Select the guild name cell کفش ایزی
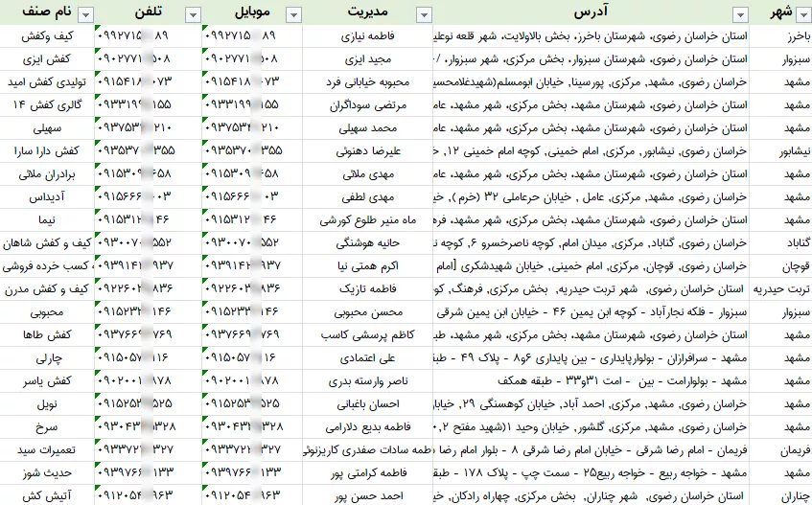Viewport: 812px width, 505px height. [x=47, y=59]
